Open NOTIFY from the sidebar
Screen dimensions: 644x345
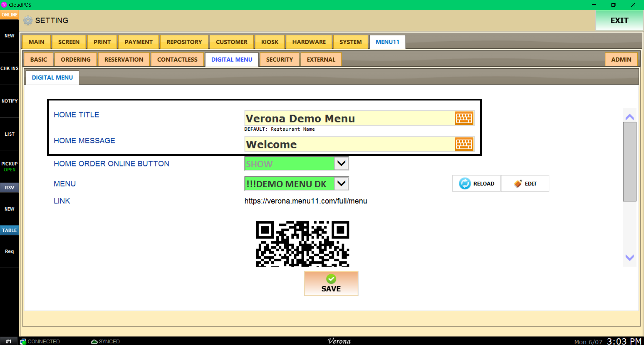[x=9, y=101]
